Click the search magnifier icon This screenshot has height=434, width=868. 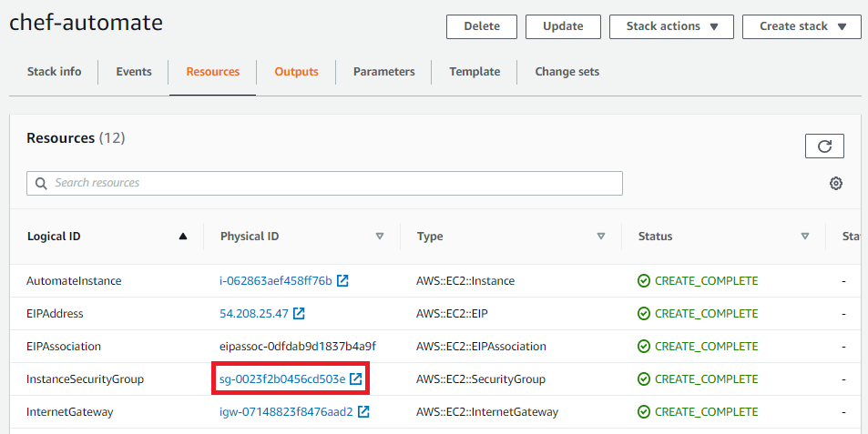click(41, 184)
